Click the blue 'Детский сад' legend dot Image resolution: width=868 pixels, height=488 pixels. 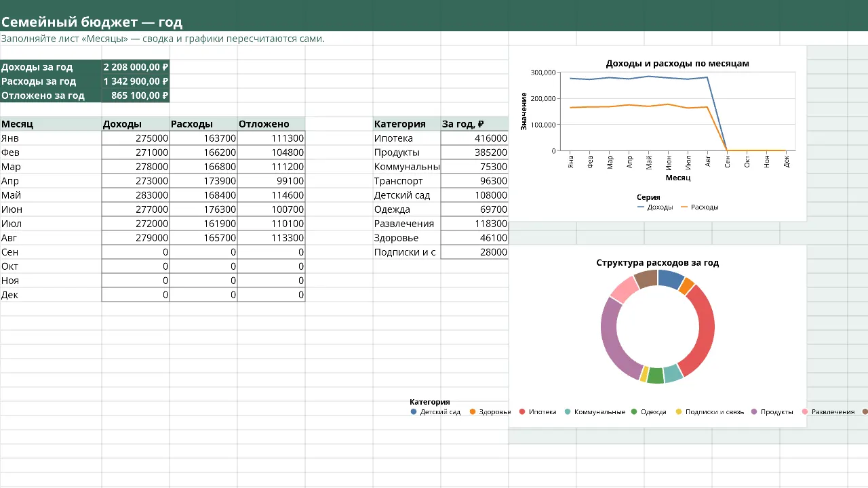[414, 412]
